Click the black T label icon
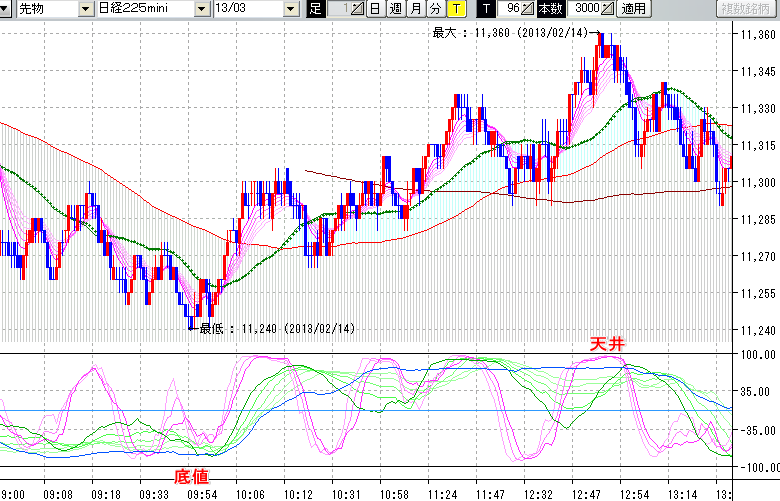Screen dimensions: 780x501 [x=486, y=9]
